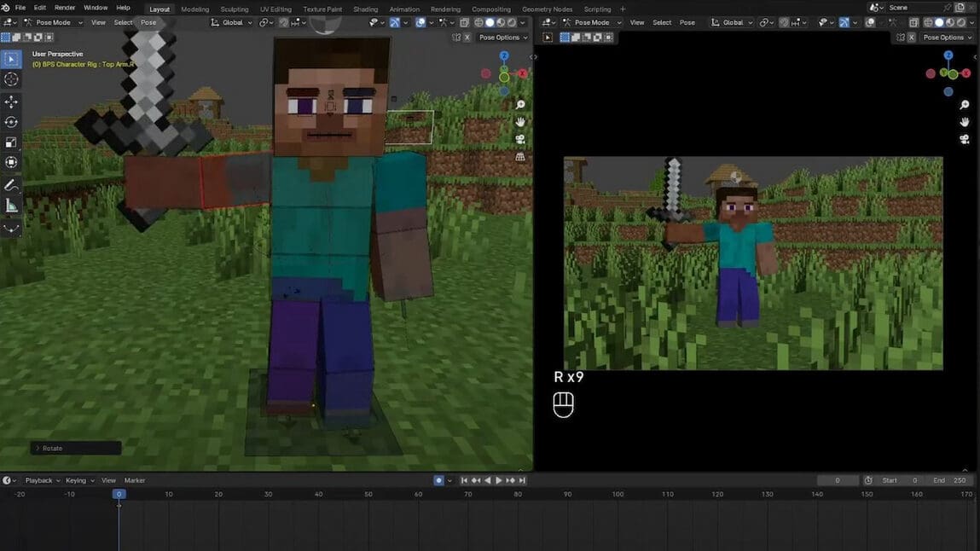Click pin scene icon beside Scene field
This screenshot has height=551, width=980.
coord(948,8)
